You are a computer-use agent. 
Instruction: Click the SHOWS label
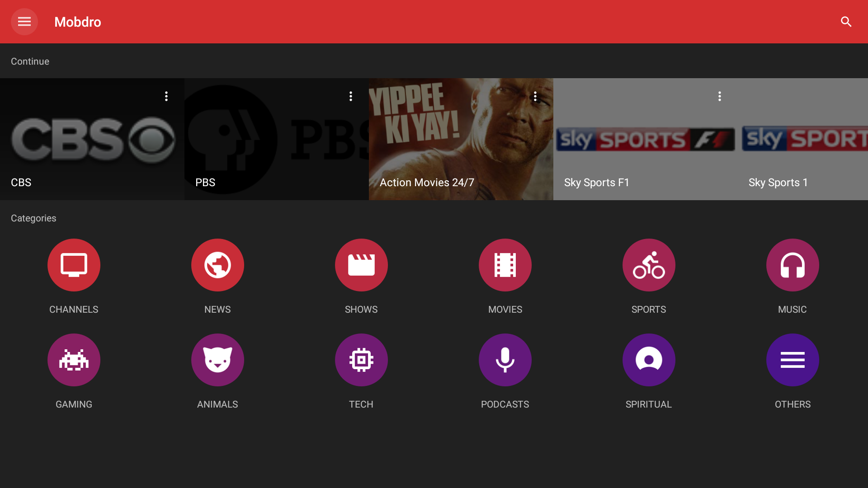coord(361,310)
